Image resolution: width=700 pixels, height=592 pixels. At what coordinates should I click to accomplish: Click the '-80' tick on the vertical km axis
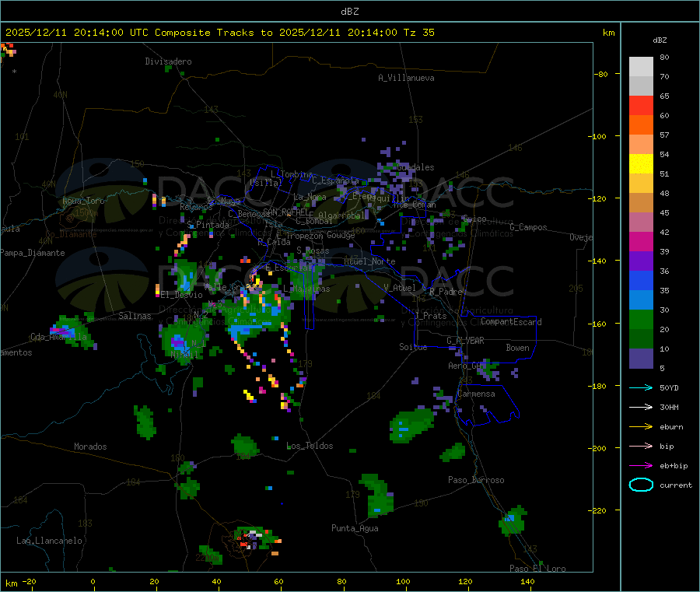601,74
